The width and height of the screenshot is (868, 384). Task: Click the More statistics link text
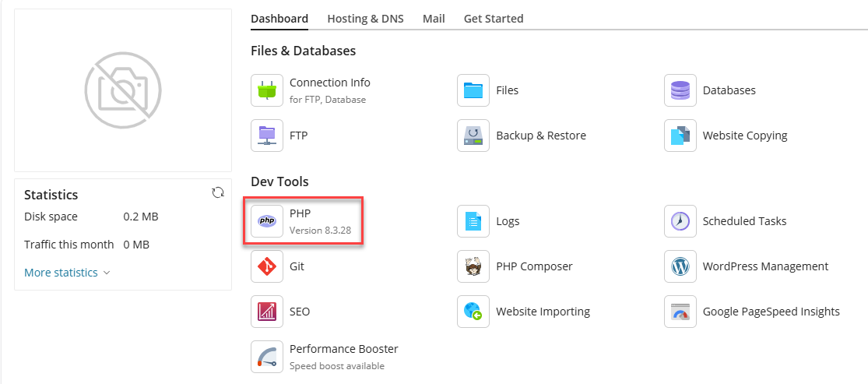(61, 273)
